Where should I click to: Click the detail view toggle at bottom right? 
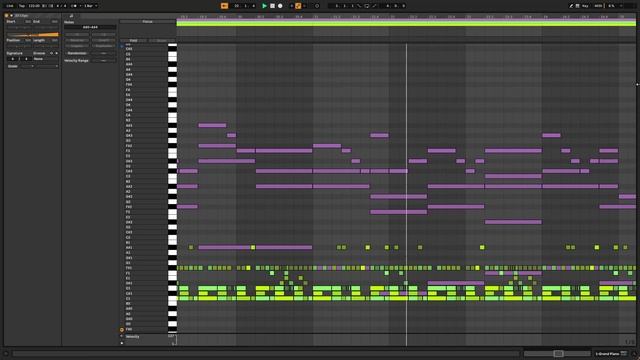click(x=633, y=353)
